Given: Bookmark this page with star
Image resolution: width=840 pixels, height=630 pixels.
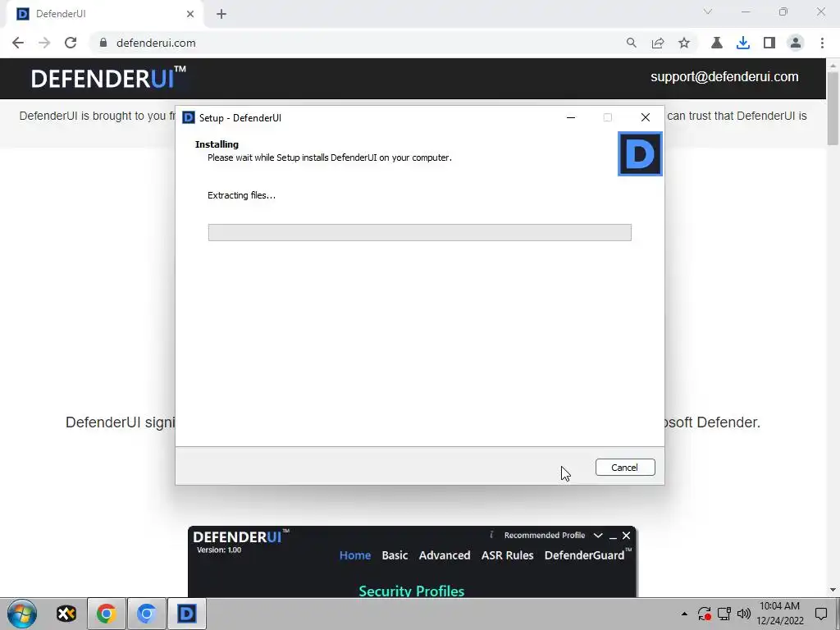Looking at the screenshot, I should point(684,43).
